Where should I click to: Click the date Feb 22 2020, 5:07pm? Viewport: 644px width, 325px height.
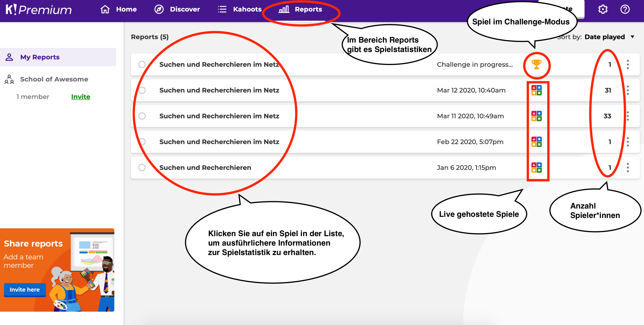[470, 142]
